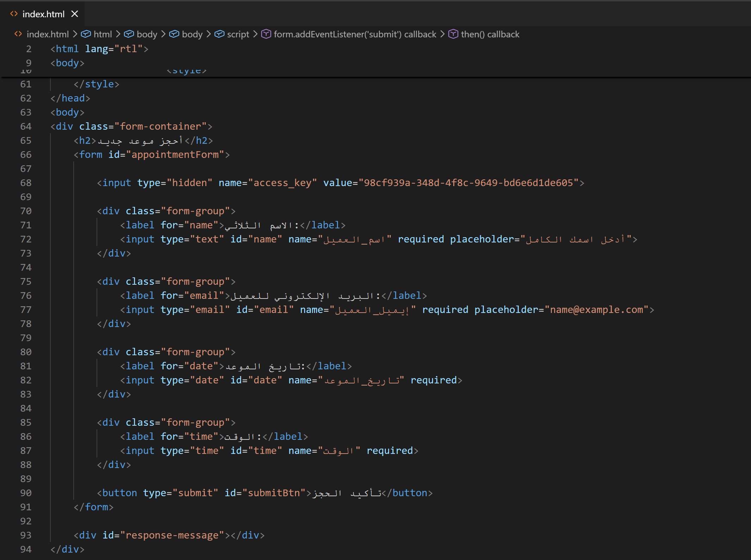
Task: Place cursor on submitBtn button line
Action: click(265, 493)
